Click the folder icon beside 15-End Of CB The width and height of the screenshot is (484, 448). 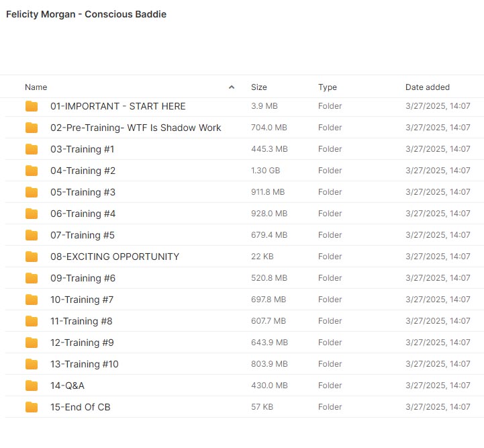coord(32,407)
